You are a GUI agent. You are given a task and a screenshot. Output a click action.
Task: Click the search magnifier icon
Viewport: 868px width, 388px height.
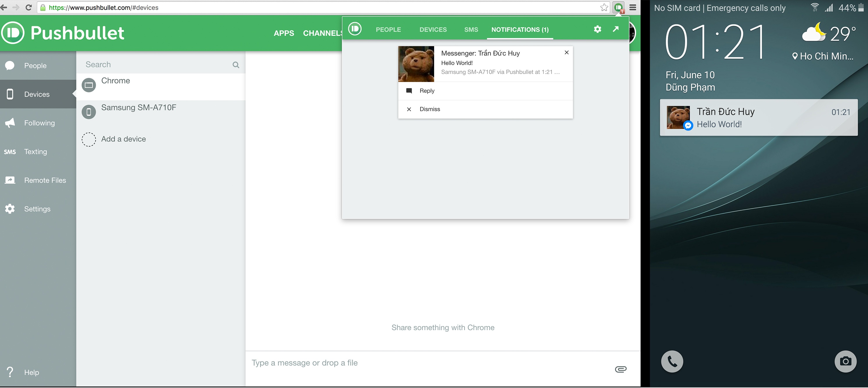[236, 65]
